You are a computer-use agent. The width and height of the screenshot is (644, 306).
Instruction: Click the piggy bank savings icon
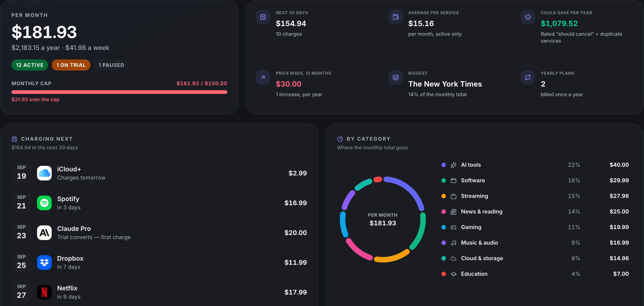pyautogui.click(x=528, y=17)
